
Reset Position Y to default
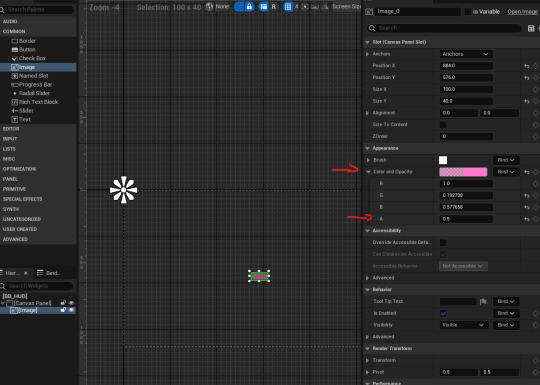point(527,78)
